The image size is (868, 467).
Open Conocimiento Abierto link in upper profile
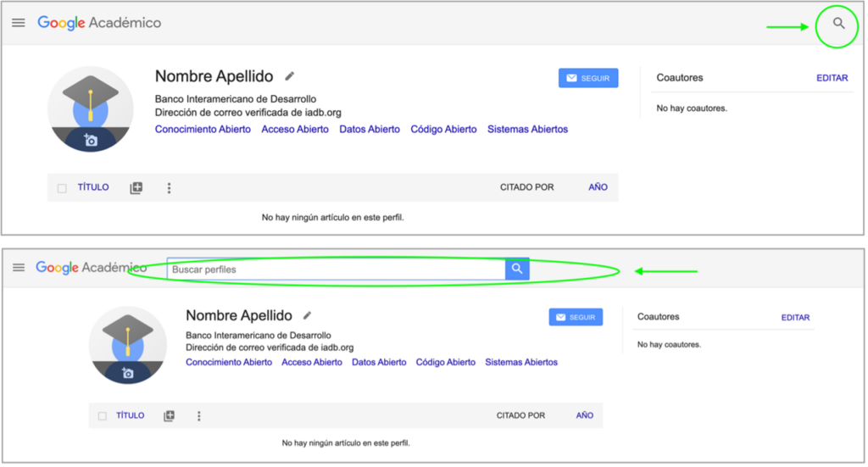[203, 130]
